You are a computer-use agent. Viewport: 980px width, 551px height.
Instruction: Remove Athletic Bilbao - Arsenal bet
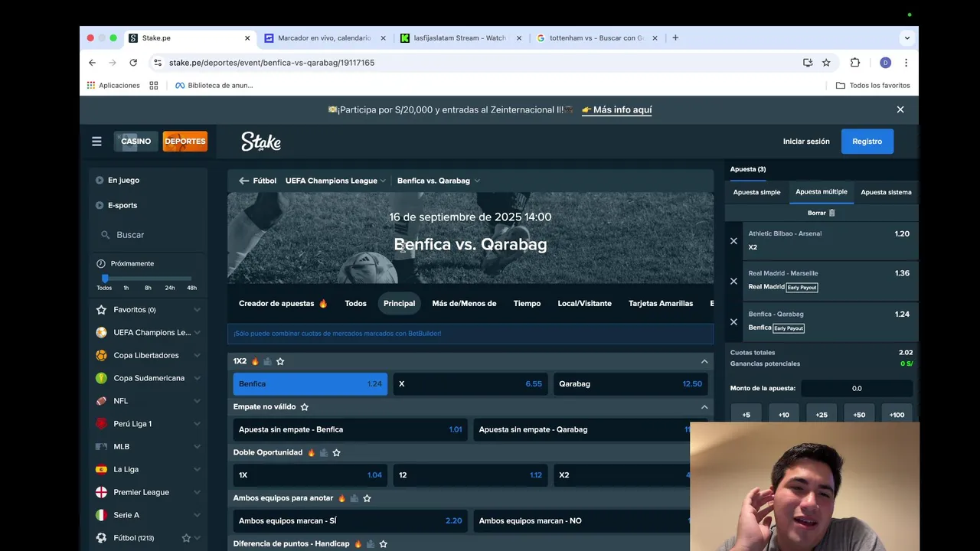point(733,241)
